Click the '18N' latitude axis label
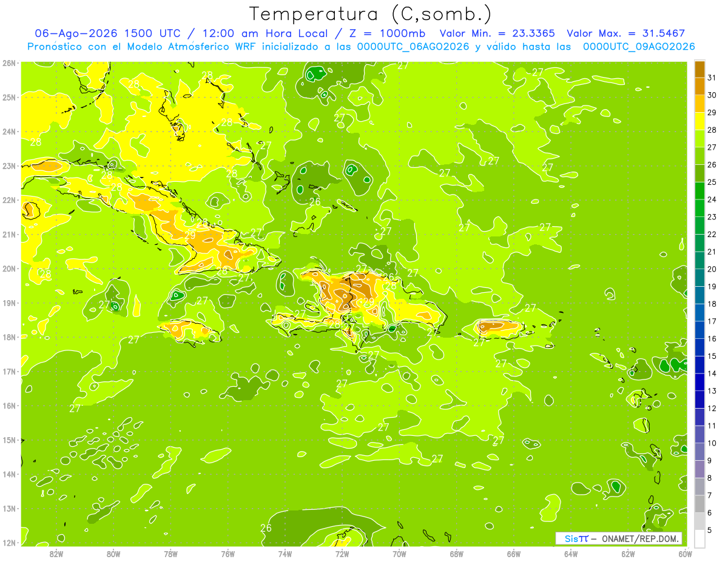Screen dimensions: 728x562 pos(8,337)
